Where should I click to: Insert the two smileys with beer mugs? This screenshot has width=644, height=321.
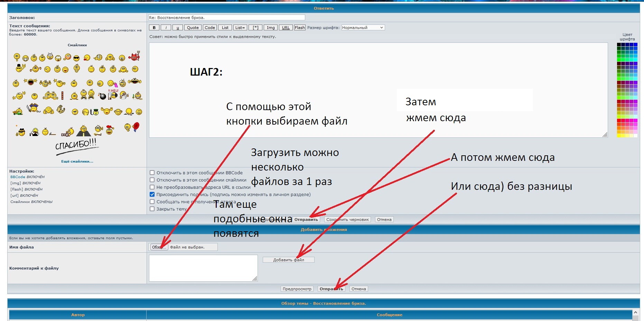50,95
